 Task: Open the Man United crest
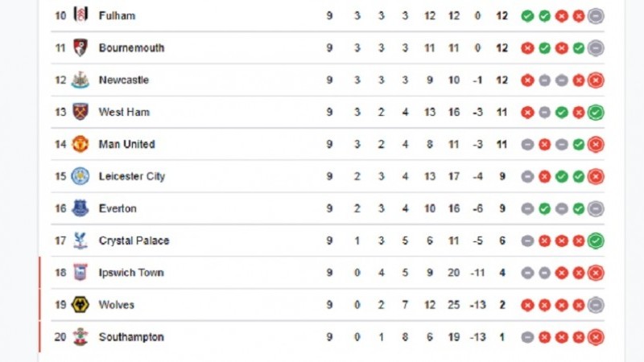tap(80, 144)
